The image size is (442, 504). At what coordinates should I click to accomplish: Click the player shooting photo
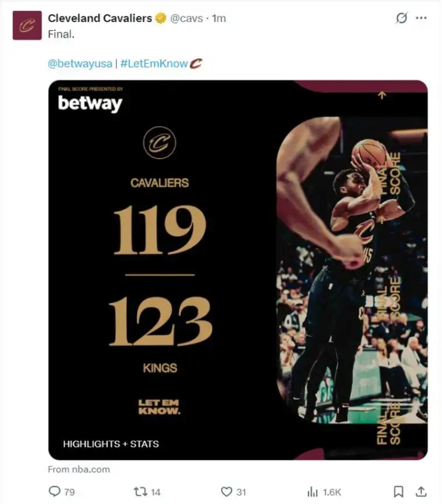352,268
